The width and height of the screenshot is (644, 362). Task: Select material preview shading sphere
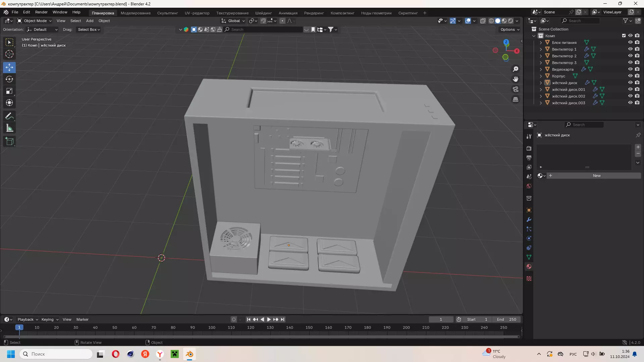(x=504, y=21)
